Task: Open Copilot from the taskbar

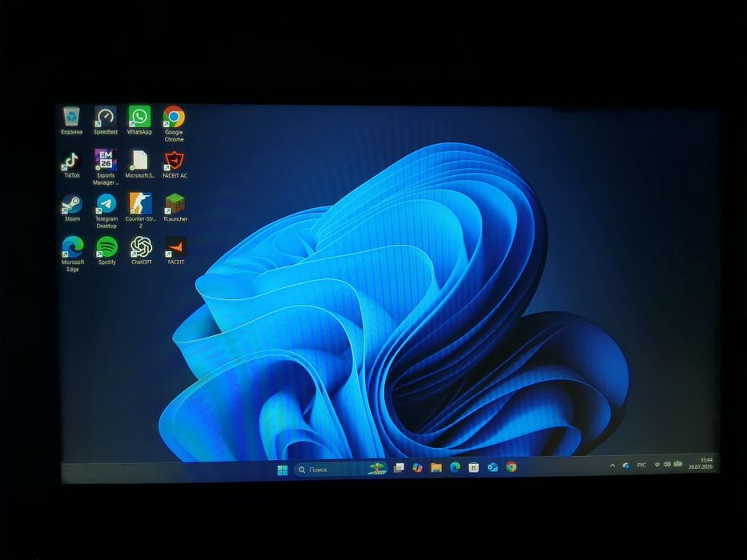Action: 417,468
